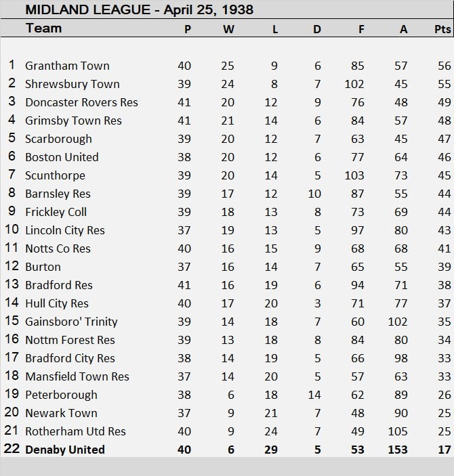Screen dimensions: 454x476
Task: Select the Grantham Town team name
Action: tap(67, 66)
